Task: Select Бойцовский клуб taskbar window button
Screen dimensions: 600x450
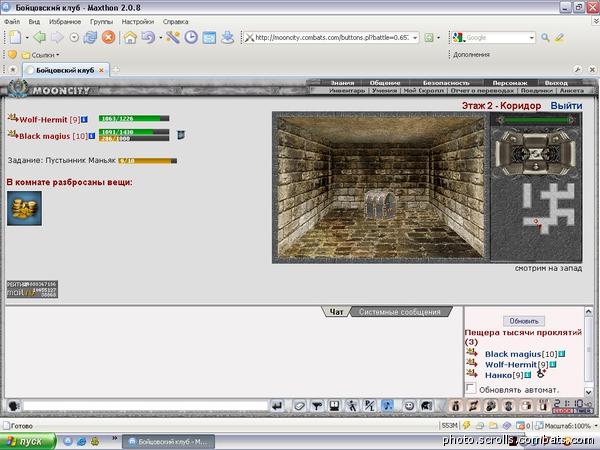Action: pyautogui.click(x=168, y=442)
